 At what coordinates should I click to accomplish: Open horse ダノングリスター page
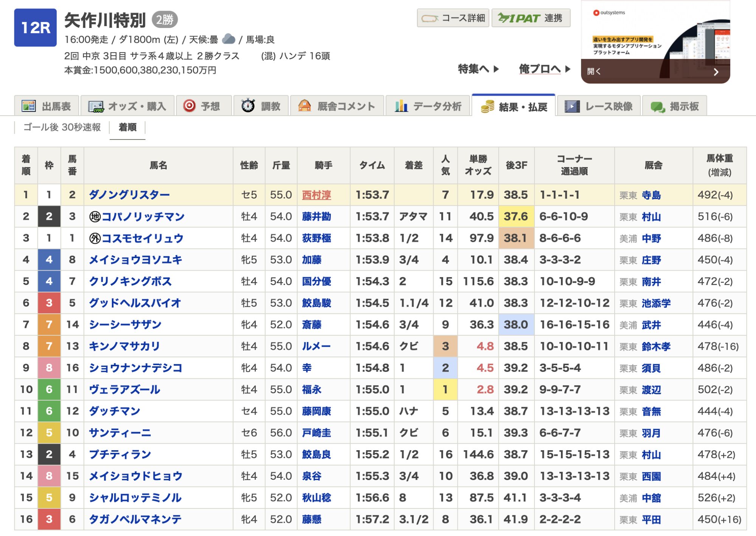click(x=129, y=195)
